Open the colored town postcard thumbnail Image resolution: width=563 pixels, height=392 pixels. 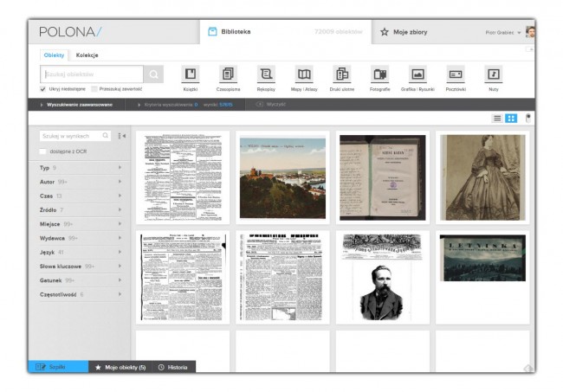click(282, 177)
